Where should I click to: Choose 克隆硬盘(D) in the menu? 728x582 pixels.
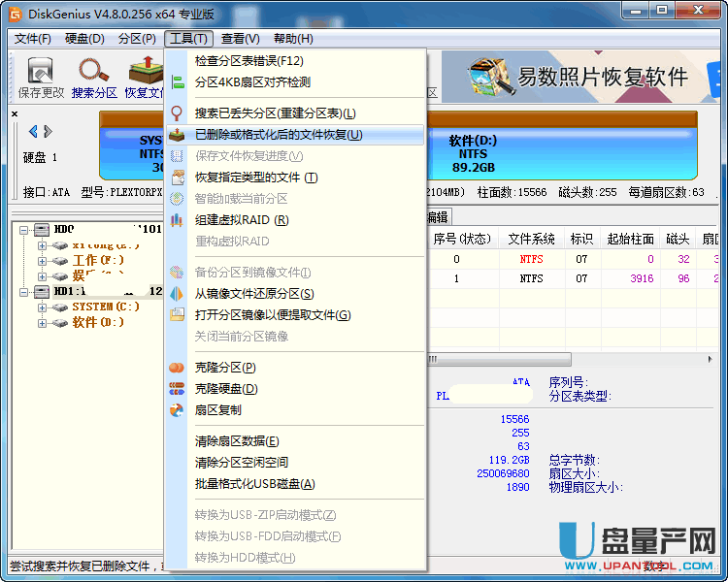(x=226, y=389)
